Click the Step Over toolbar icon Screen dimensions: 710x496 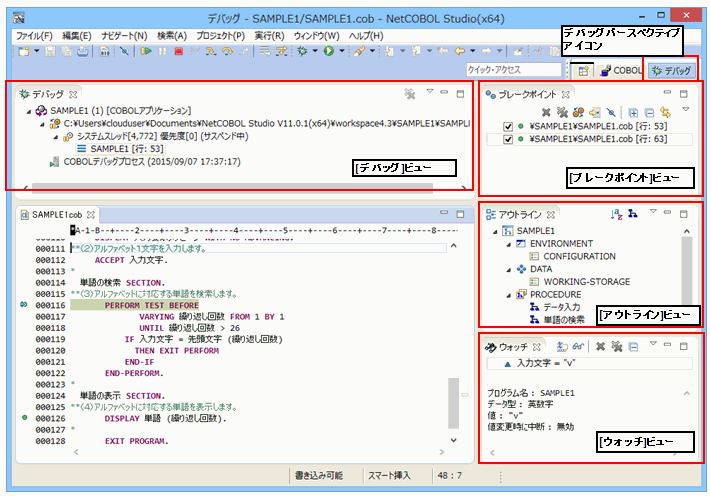tap(227, 52)
